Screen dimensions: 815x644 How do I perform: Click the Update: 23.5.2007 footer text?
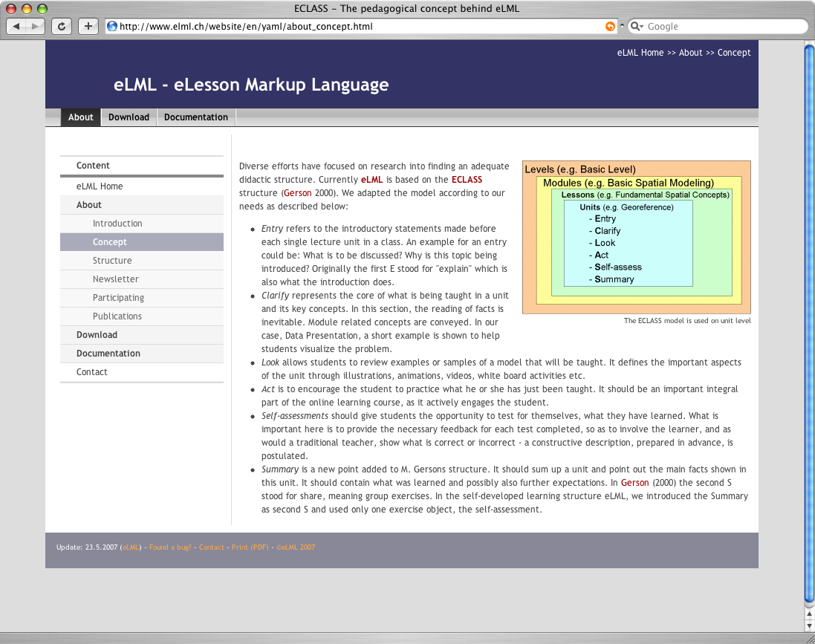point(87,547)
